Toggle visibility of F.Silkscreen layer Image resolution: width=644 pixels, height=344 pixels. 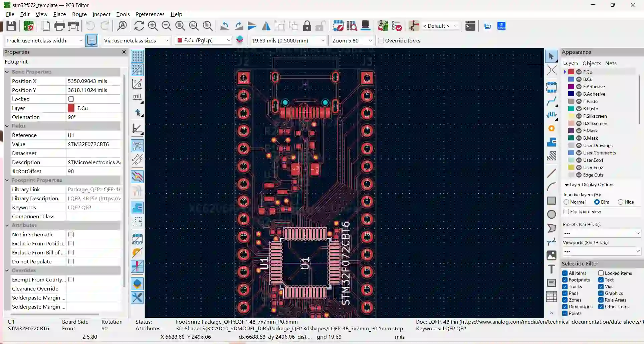579,116
